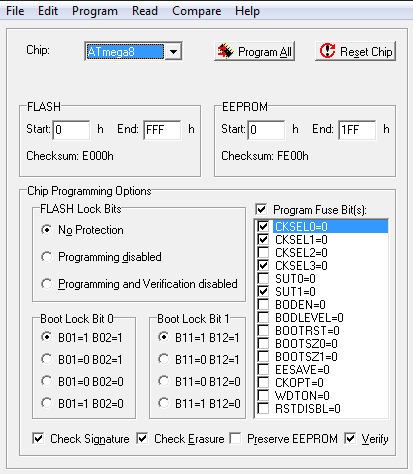This screenshot has width=413, height=474.
Task: Click the EEPROM Start address field
Action: tap(266, 130)
